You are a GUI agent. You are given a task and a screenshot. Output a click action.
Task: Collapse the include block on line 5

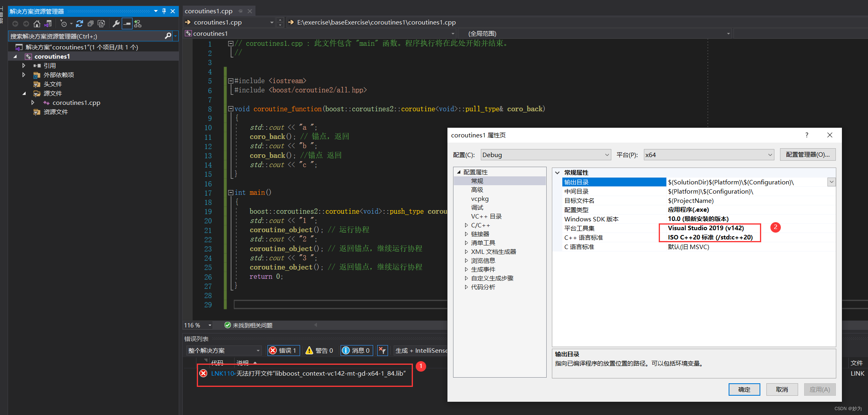coord(231,81)
